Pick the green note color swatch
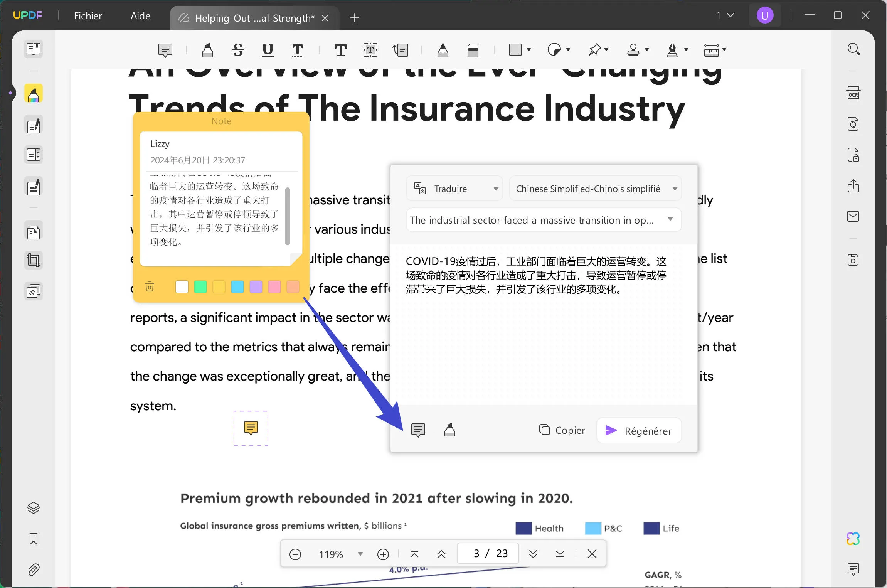The image size is (887, 588). (x=200, y=287)
